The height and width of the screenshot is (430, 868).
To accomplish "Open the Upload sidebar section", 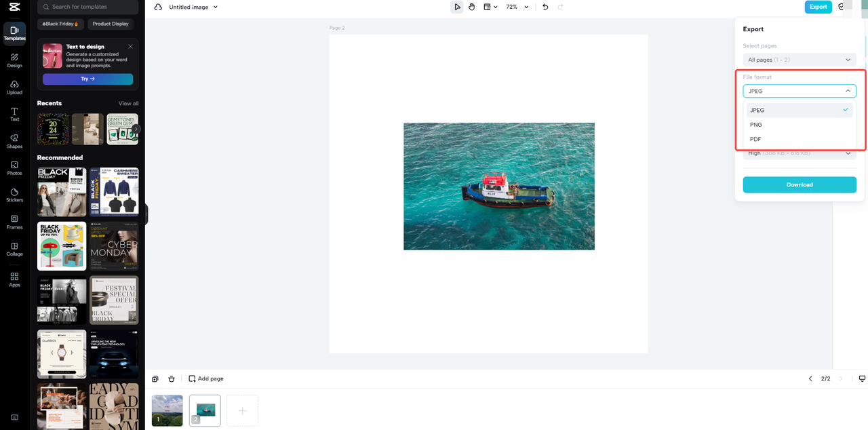I will pyautogui.click(x=14, y=87).
